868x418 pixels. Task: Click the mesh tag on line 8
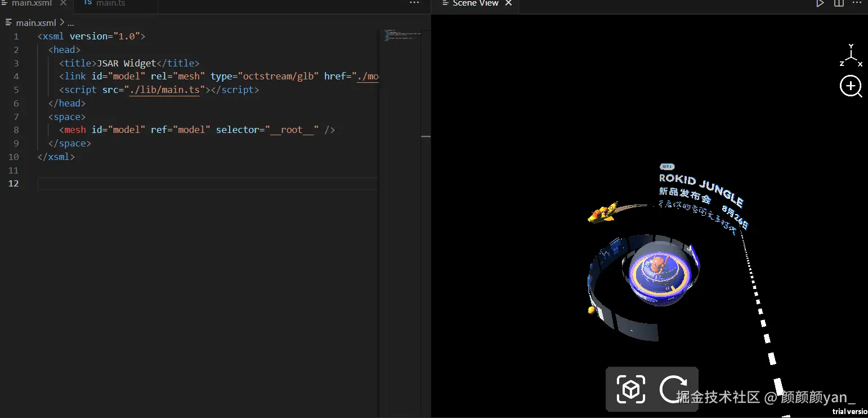pyautogui.click(x=75, y=130)
